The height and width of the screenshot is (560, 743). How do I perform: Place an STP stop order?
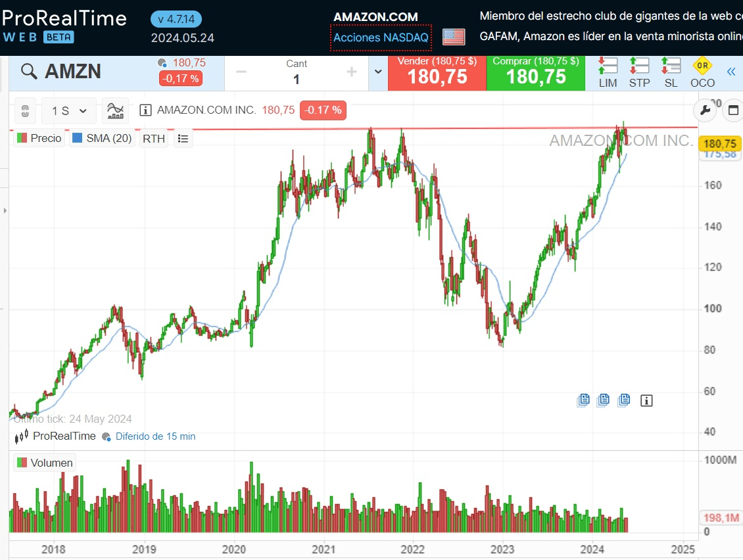[x=639, y=72]
